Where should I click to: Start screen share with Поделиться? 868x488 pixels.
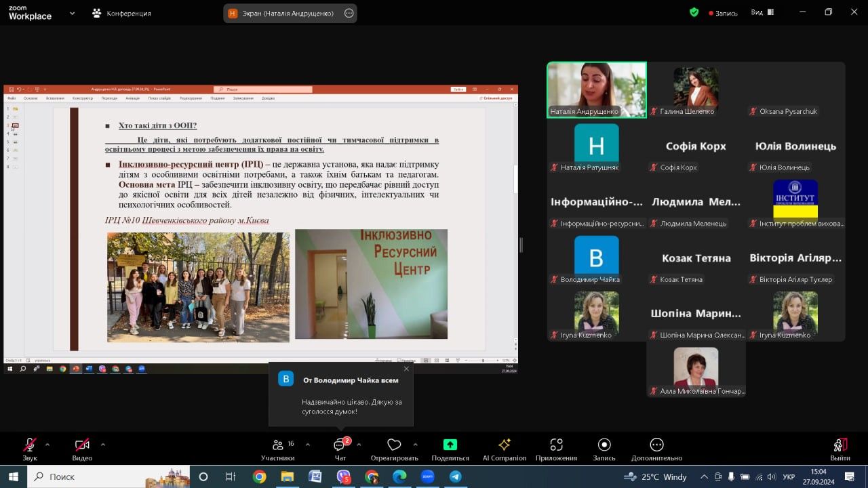[450, 449]
